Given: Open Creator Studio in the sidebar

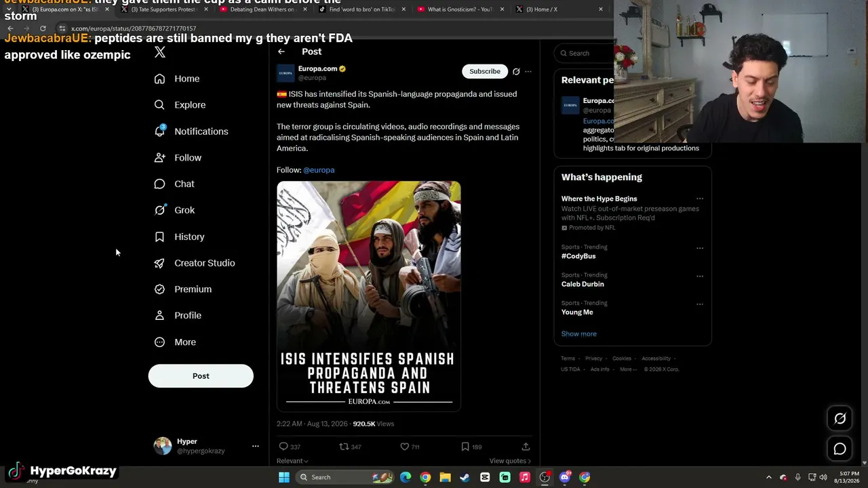Looking at the screenshot, I should [195, 263].
